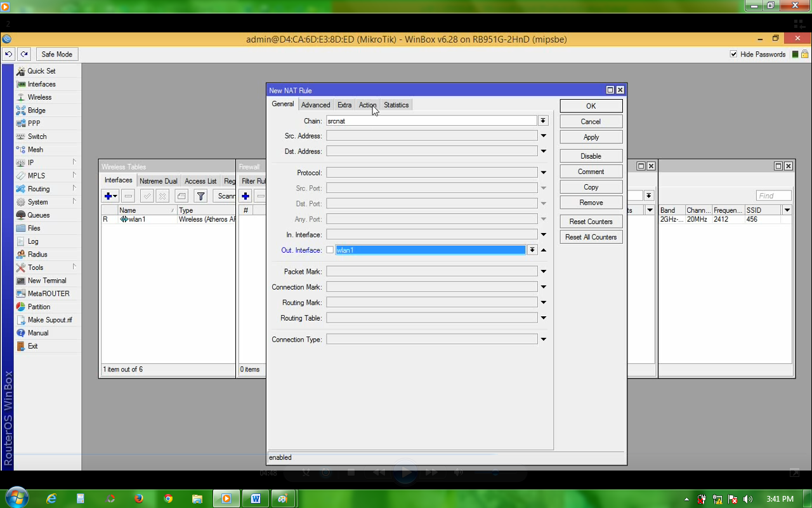Click the filter funnel in Wireless Tables

point(201,196)
